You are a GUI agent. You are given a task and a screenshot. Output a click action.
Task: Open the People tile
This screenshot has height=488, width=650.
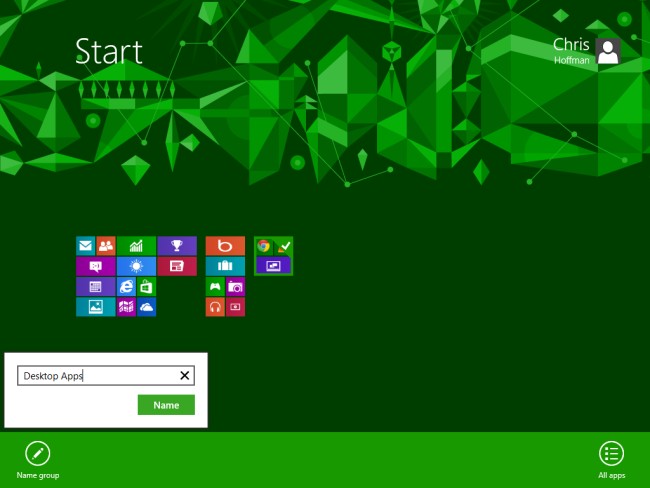tap(106, 246)
